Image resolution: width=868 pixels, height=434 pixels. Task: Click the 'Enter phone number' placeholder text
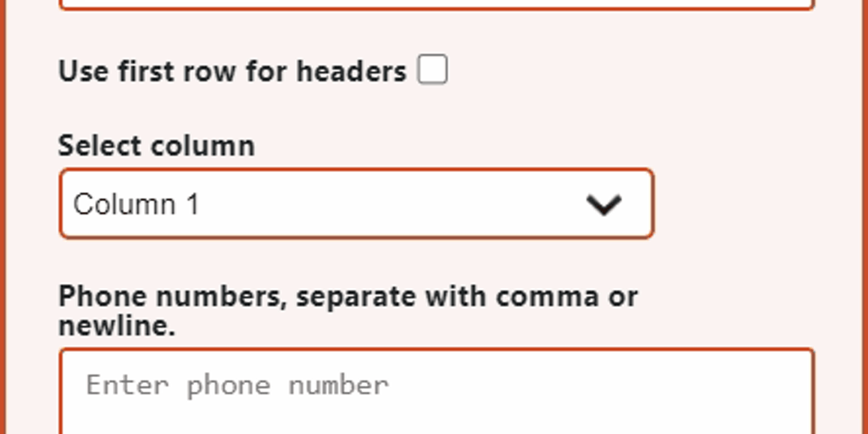pos(237,386)
